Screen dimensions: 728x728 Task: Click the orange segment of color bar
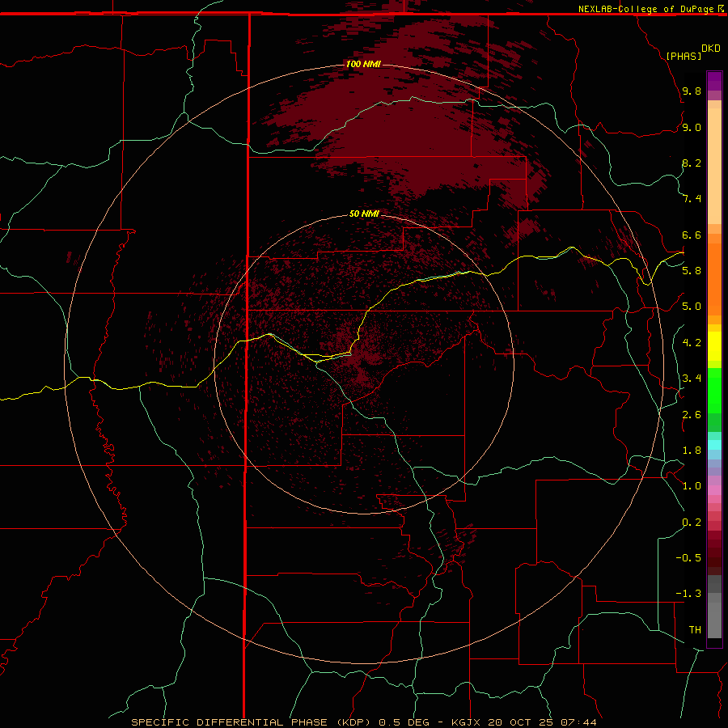[714, 279]
